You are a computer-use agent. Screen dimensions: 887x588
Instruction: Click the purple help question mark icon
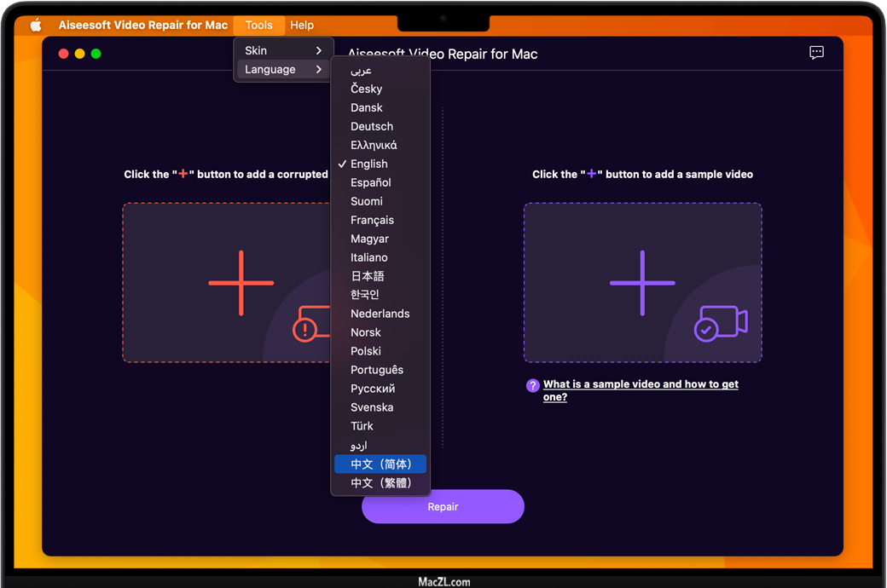click(533, 385)
